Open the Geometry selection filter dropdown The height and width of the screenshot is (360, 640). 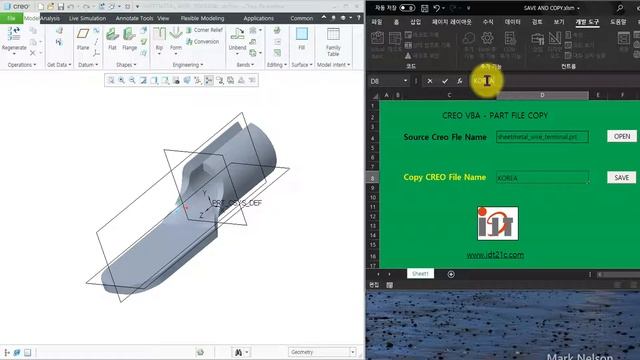coord(353,352)
